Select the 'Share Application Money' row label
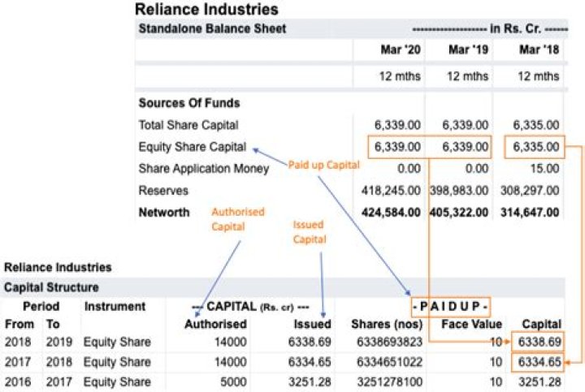The height and width of the screenshot is (392, 585). coord(204,169)
